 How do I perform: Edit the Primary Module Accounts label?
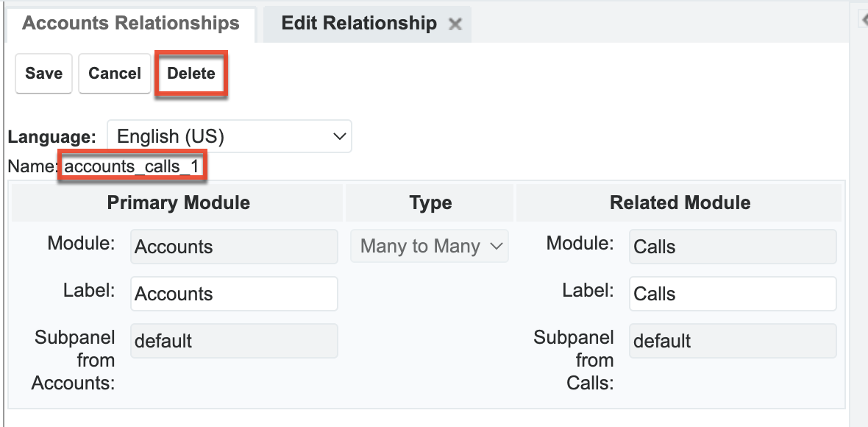click(x=233, y=293)
